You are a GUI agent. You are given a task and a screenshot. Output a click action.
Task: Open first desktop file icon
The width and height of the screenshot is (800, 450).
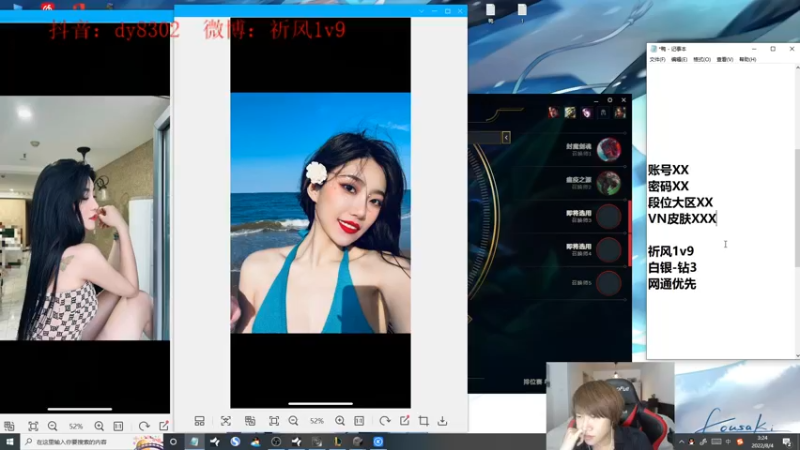(490, 13)
